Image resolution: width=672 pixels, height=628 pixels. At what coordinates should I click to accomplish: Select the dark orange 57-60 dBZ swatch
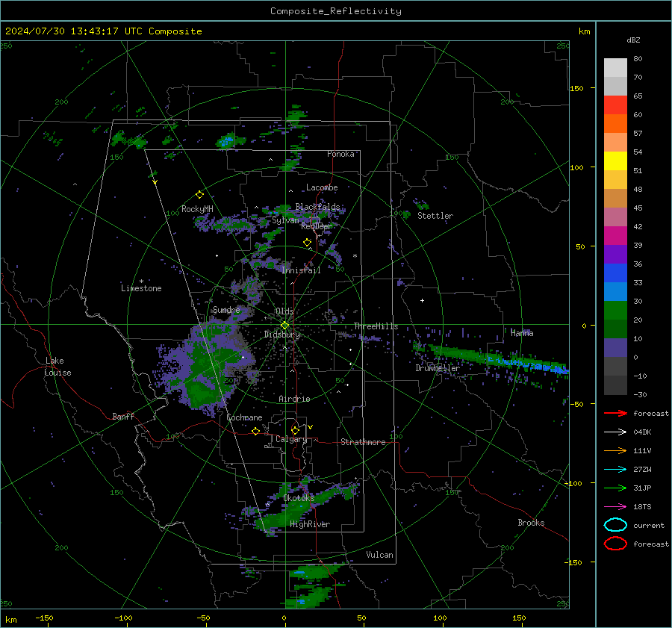coord(615,123)
